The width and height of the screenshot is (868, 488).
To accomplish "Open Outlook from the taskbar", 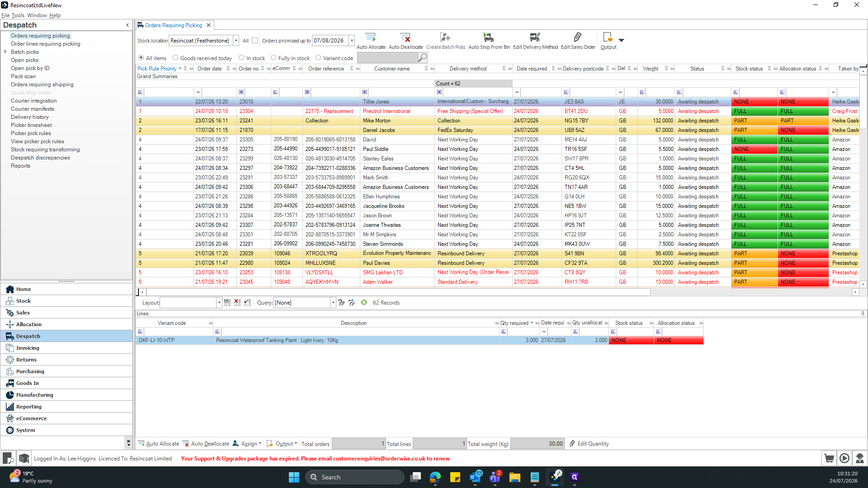I will point(476,477).
